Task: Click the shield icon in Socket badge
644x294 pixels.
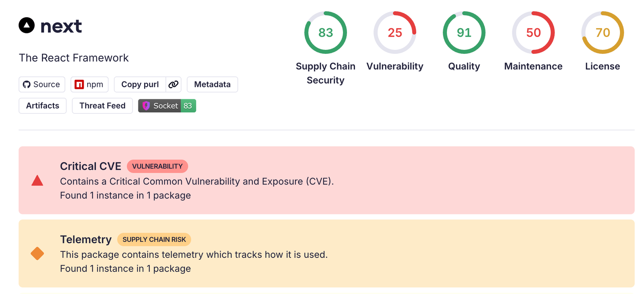Action: [x=146, y=106]
